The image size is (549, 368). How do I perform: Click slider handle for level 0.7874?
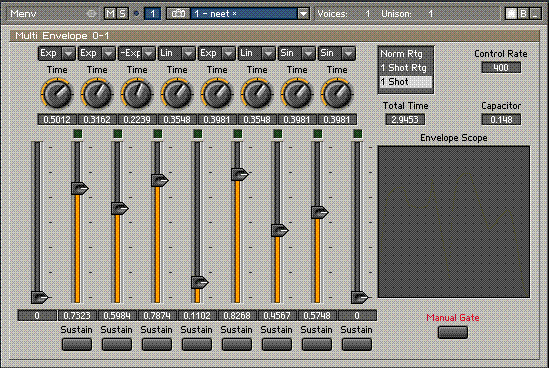159,180
